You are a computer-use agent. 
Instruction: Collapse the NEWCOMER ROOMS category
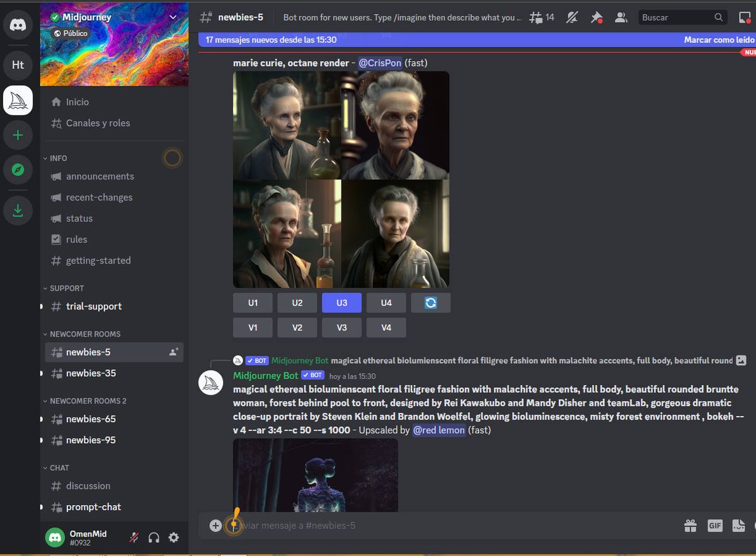pos(84,334)
